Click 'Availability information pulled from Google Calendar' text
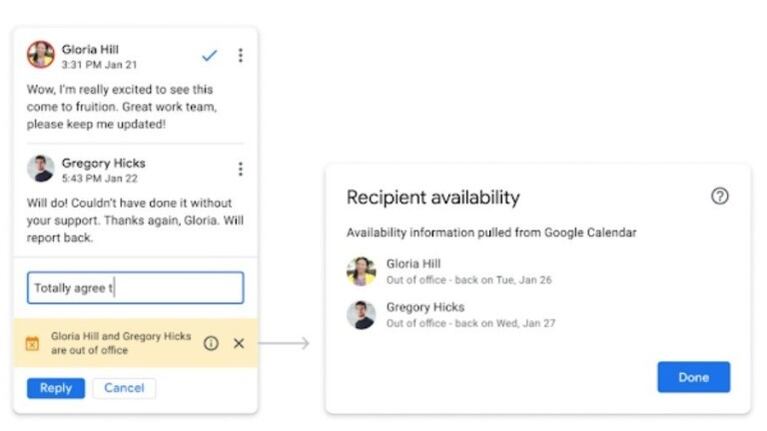767x431 pixels. [x=492, y=232]
